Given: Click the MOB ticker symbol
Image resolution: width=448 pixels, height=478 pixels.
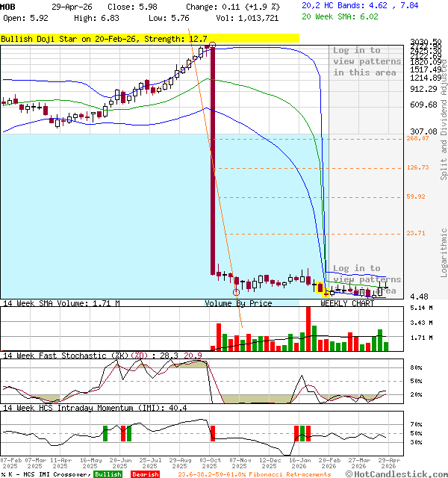Looking at the screenshot, I should coord(8,6).
